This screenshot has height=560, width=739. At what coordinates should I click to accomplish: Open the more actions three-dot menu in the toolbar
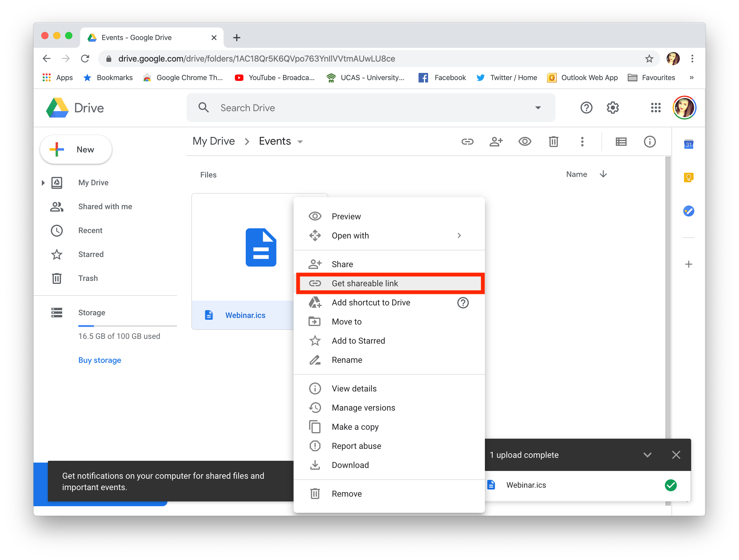click(582, 142)
